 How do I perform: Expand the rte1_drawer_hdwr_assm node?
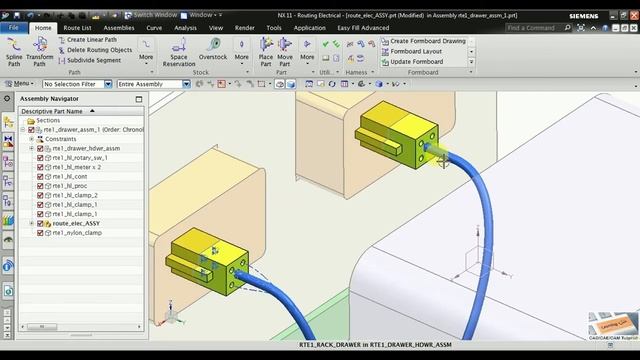pos(31,148)
